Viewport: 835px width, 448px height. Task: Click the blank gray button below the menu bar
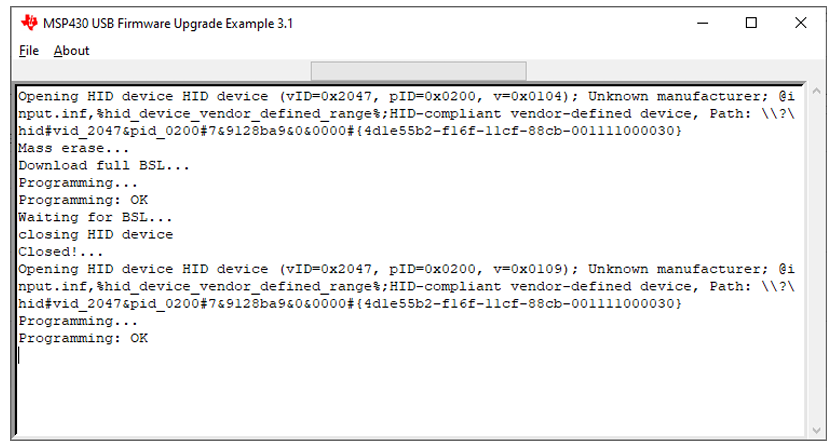pyautogui.click(x=418, y=71)
